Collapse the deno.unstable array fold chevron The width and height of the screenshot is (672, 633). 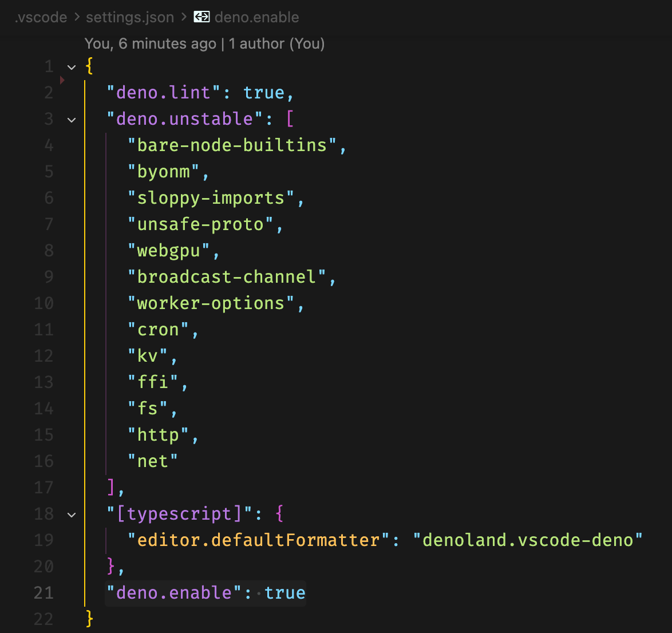tap(72, 120)
